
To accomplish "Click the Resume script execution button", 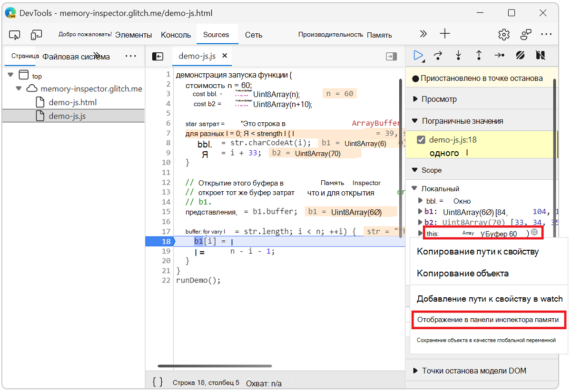I will 418,56.
